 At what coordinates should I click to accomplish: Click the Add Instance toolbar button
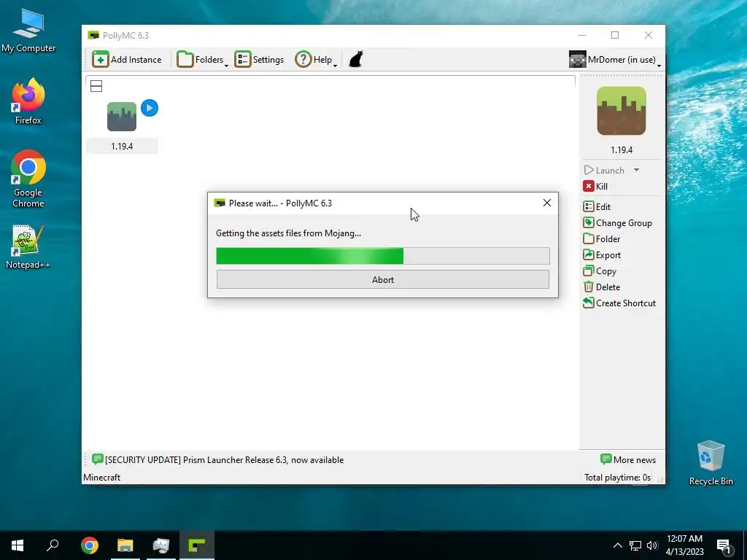coord(127,60)
